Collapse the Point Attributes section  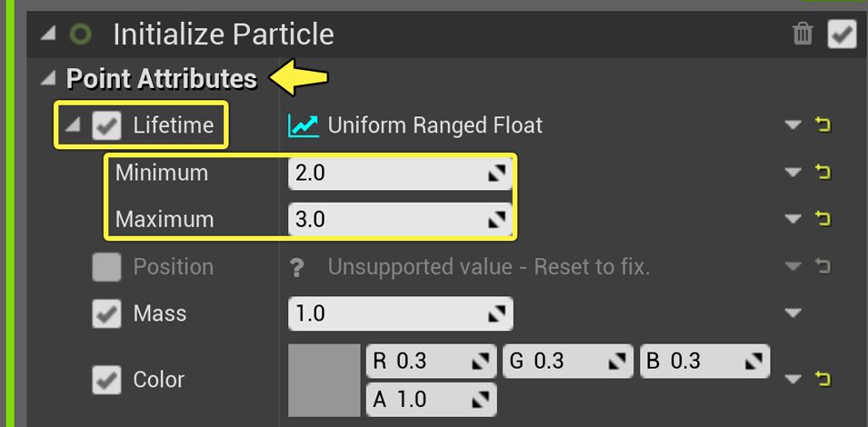48,79
